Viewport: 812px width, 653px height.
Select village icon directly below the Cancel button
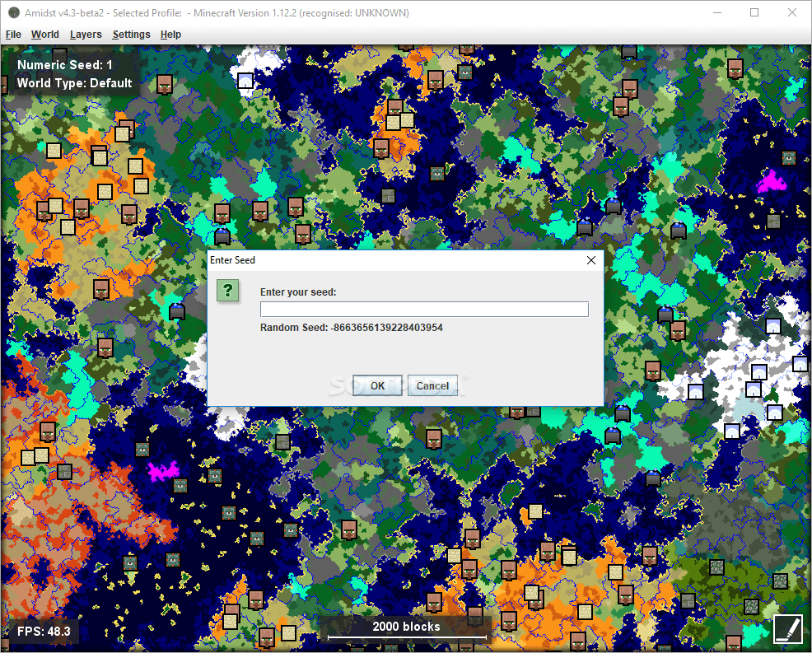click(434, 439)
